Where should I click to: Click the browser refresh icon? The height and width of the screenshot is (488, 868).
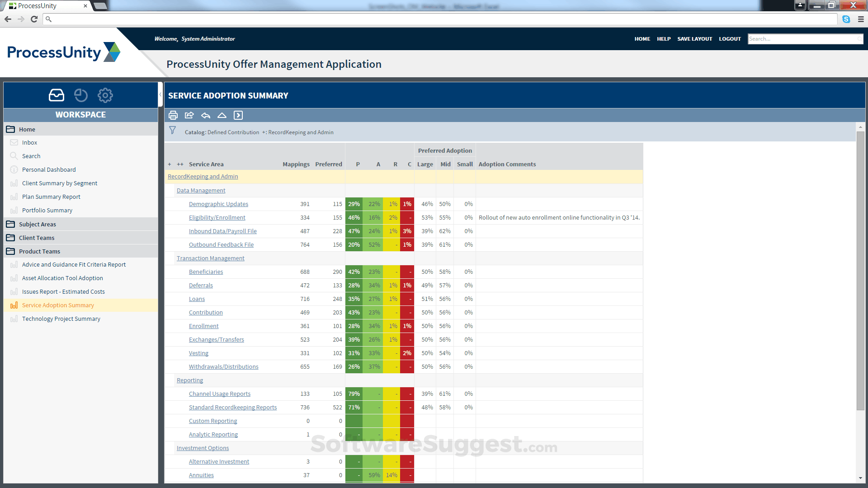pyautogui.click(x=34, y=19)
